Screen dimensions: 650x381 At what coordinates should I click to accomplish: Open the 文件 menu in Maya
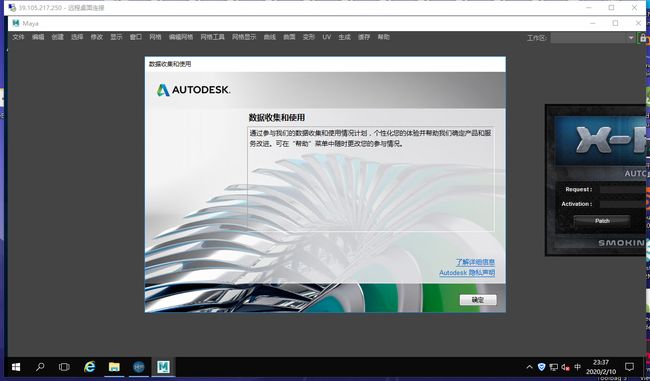tap(18, 37)
